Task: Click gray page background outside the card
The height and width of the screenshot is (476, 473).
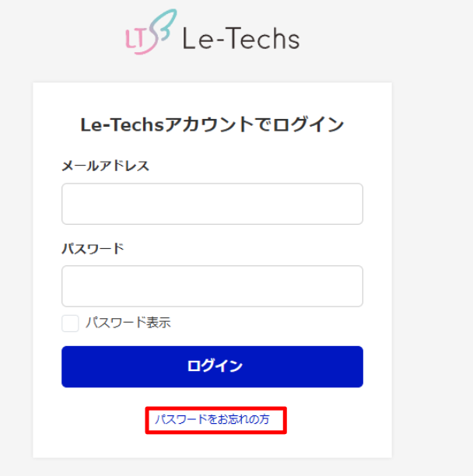Action: click(431, 243)
